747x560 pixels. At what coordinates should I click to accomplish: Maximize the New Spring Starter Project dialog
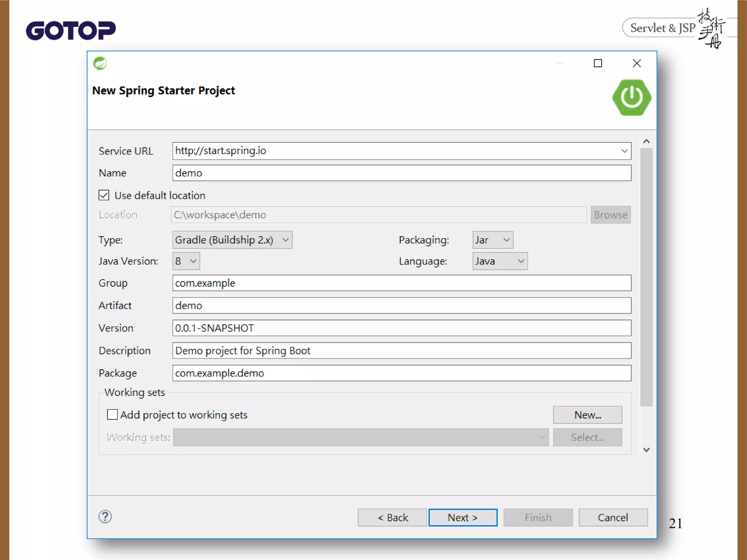(597, 63)
